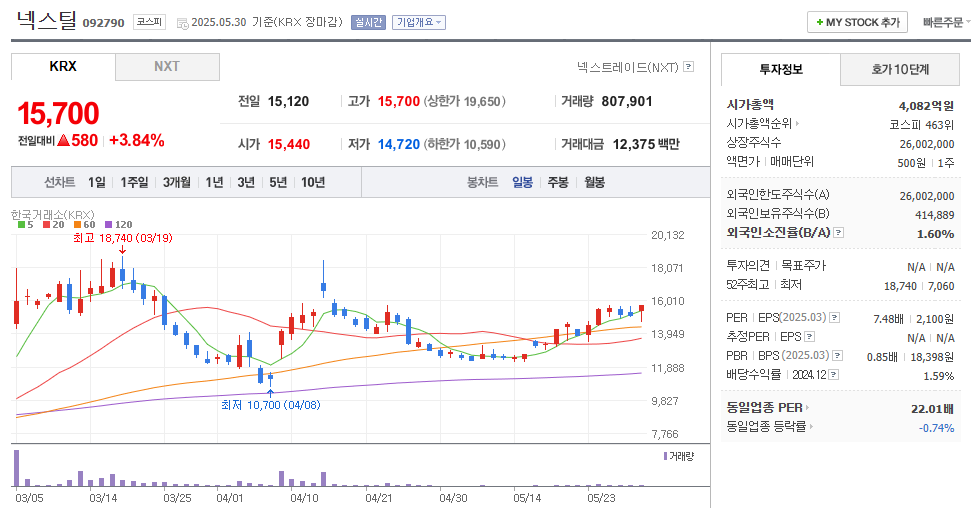Select 3년 line chart period
Viewport: 980px width, 508px height.
click(x=246, y=182)
